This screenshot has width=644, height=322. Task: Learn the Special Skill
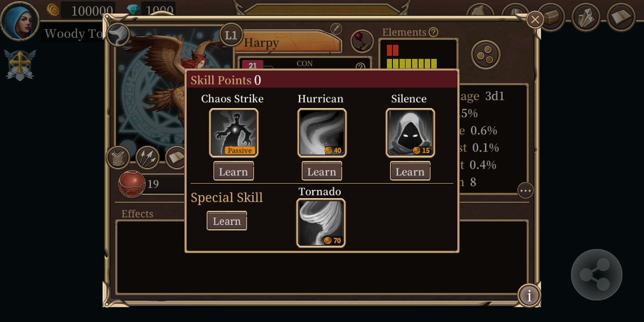227,220
